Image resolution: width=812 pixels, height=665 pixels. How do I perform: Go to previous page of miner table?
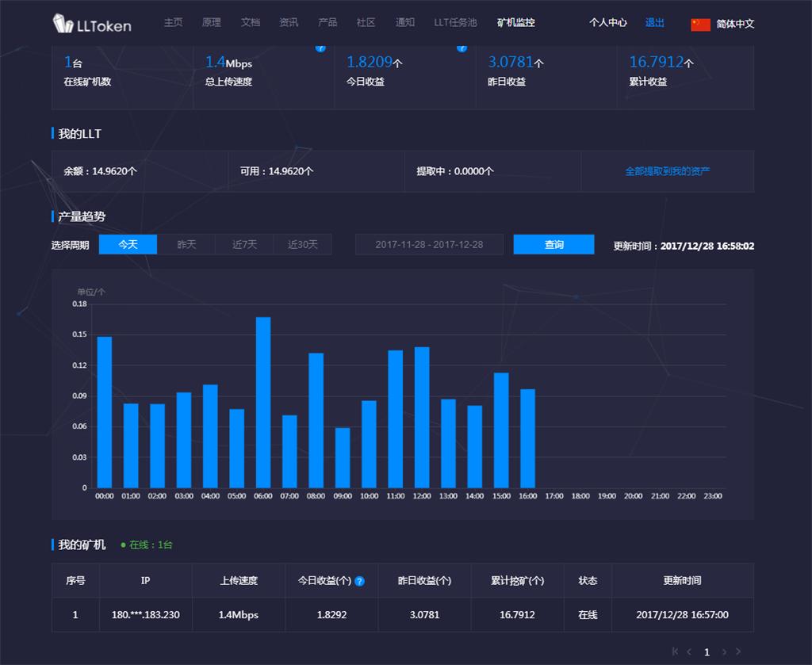point(689,652)
